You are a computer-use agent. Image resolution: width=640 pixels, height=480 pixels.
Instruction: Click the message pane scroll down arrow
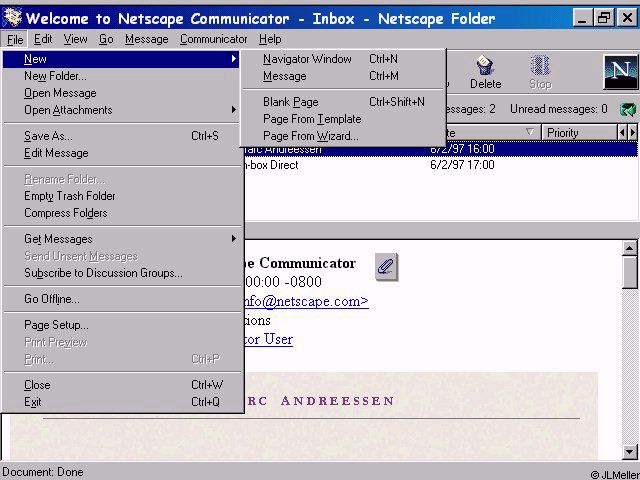tap(629, 452)
